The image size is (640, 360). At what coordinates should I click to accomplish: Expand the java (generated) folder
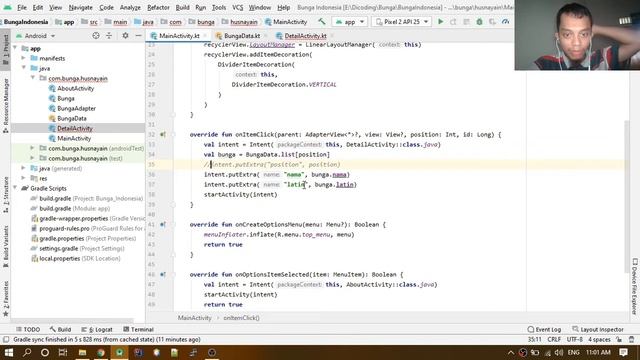[x=24, y=168]
